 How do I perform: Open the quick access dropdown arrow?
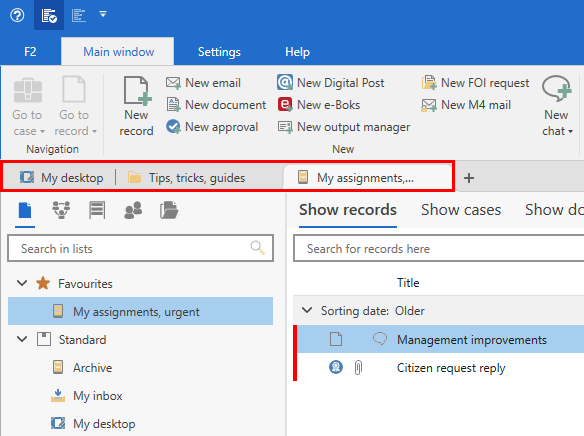pyautogui.click(x=103, y=14)
